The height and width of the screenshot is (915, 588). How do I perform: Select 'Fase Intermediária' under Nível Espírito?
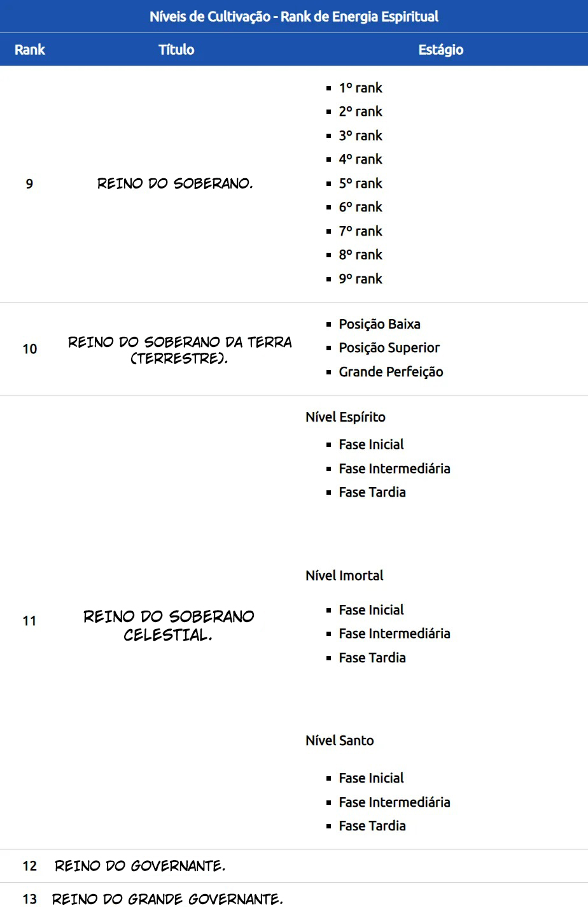[394, 469]
